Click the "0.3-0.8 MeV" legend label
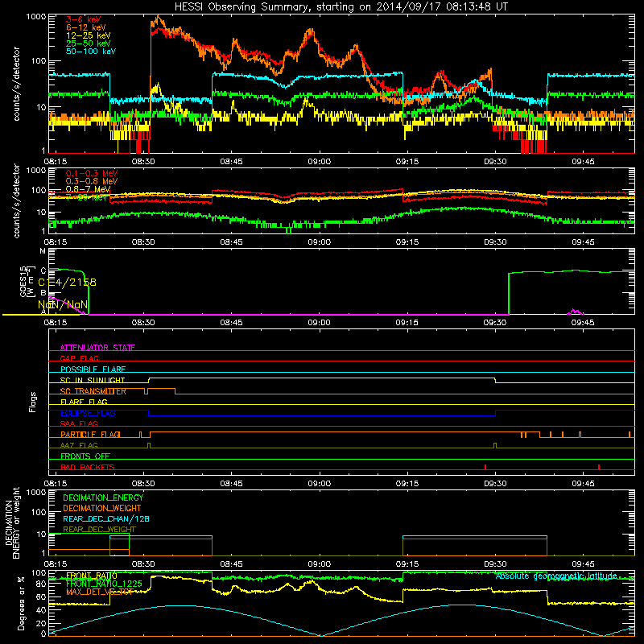The width and height of the screenshot is (644, 644). [x=92, y=181]
